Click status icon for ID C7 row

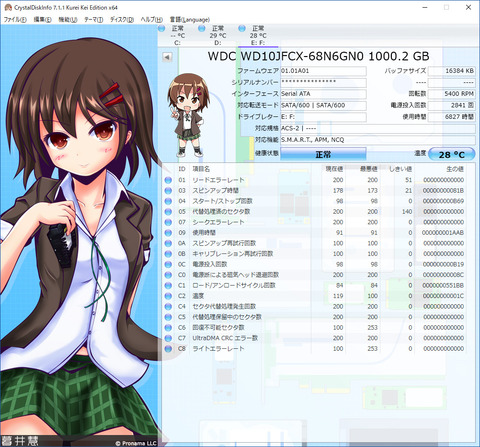click(x=168, y=338)
